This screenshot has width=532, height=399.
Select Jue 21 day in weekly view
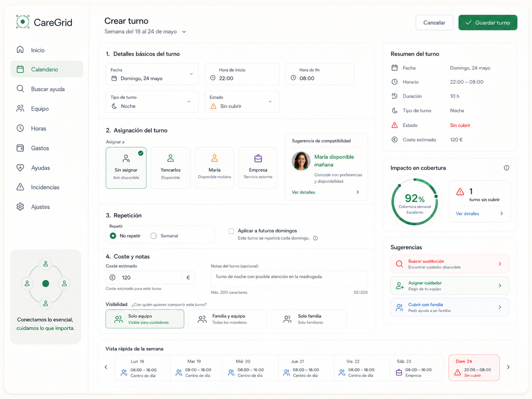tap(306, 368)
